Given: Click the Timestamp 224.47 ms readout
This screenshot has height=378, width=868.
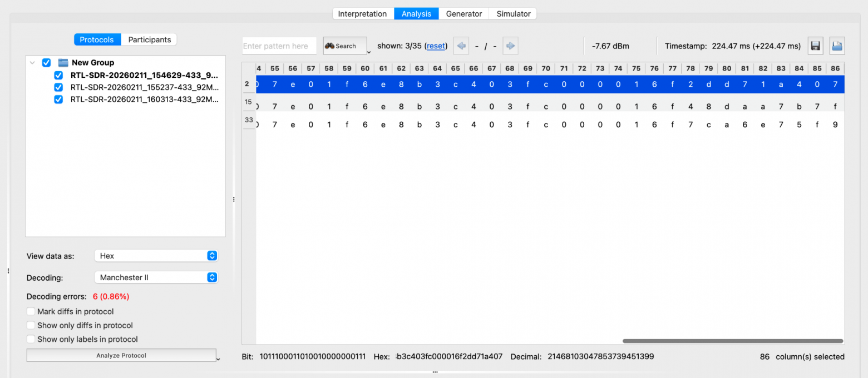Looking at the screenshot, I should click(x=733, y=46).
